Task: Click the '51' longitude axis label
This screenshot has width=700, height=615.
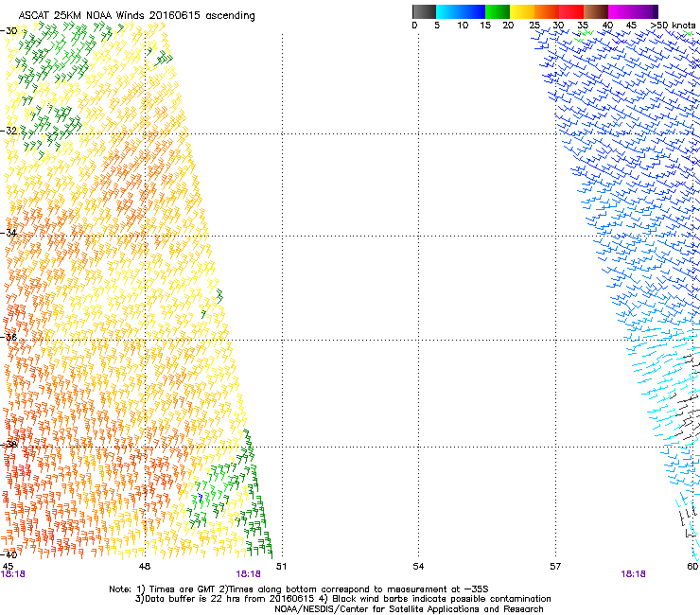Action: click(281, 567)
